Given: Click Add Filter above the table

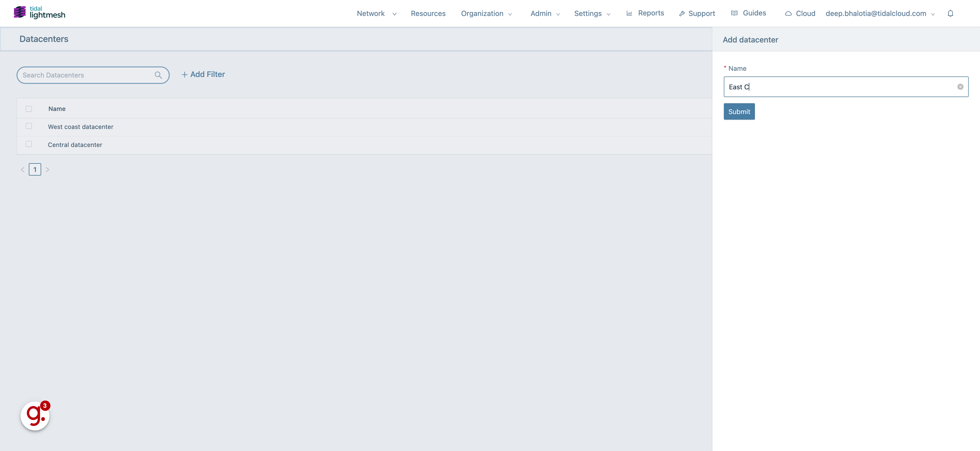Looking at the screenshot, I should (203, 74).
